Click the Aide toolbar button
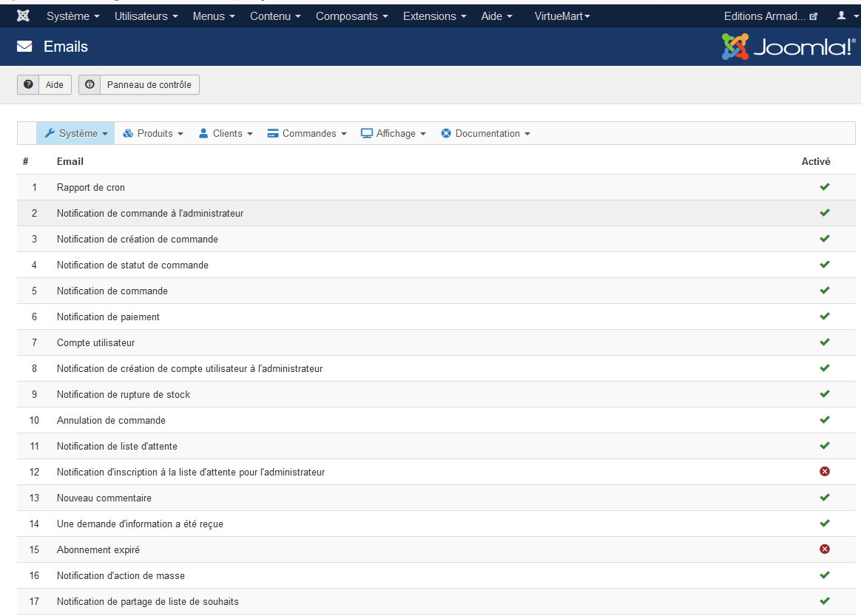 click(44, 84)
